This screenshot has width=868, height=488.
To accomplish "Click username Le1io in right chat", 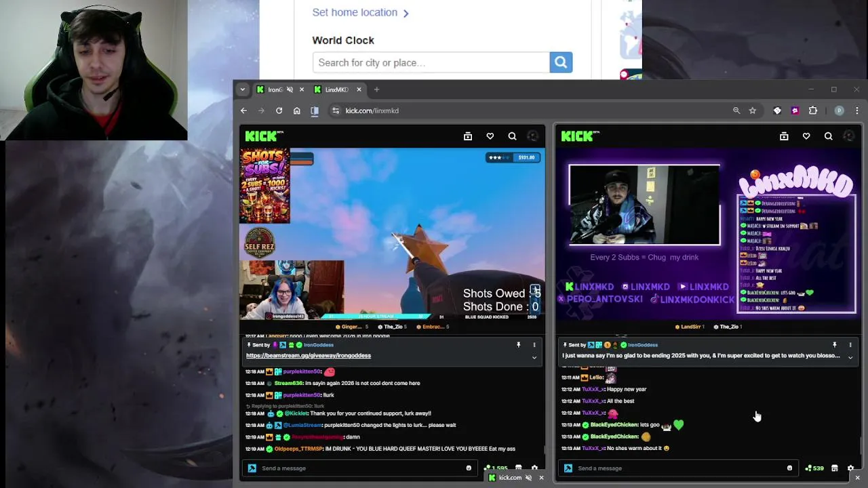I will (x=596, y=378).
